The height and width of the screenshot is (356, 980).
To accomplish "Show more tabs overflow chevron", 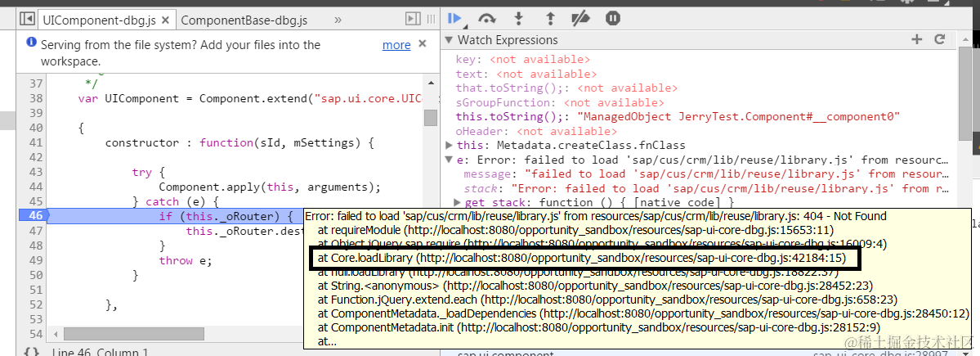I will pyautogui.click(x=338, y=20).
